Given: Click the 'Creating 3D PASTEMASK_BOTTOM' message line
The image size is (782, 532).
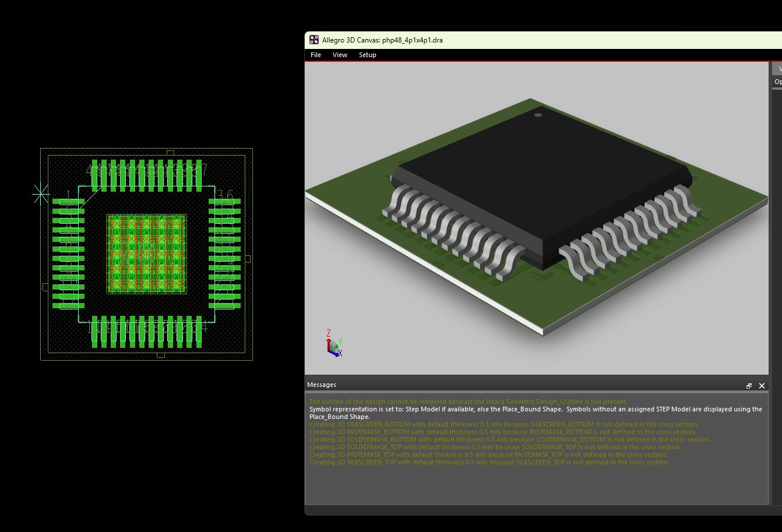Looking at the screenshot, I should pyautogui.click(x=503, y=432).
